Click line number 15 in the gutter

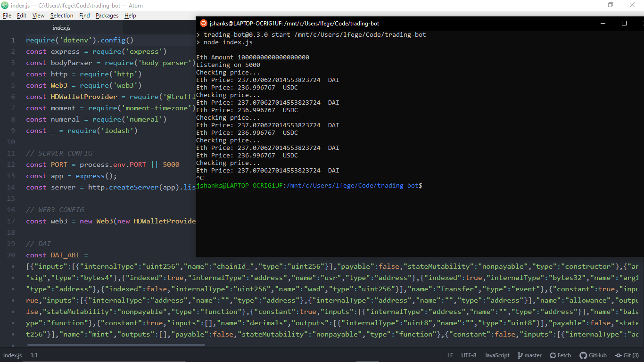pyautogui.click(x=11, y=198)
